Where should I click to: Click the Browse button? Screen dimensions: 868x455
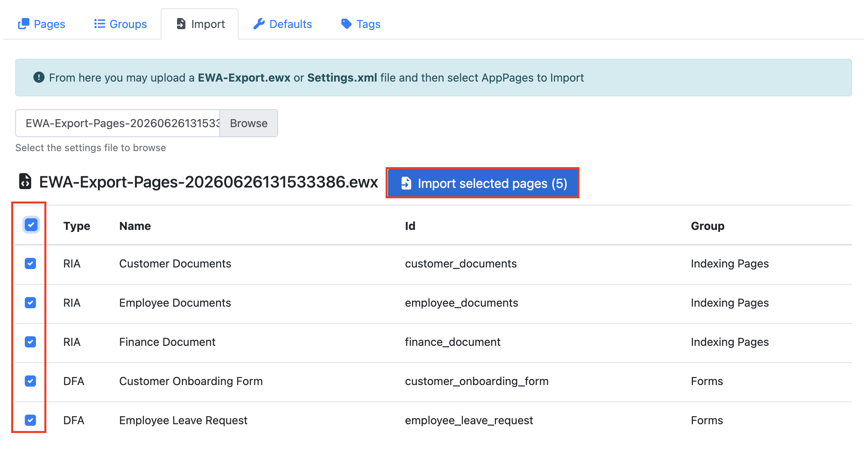click(249, 123)
